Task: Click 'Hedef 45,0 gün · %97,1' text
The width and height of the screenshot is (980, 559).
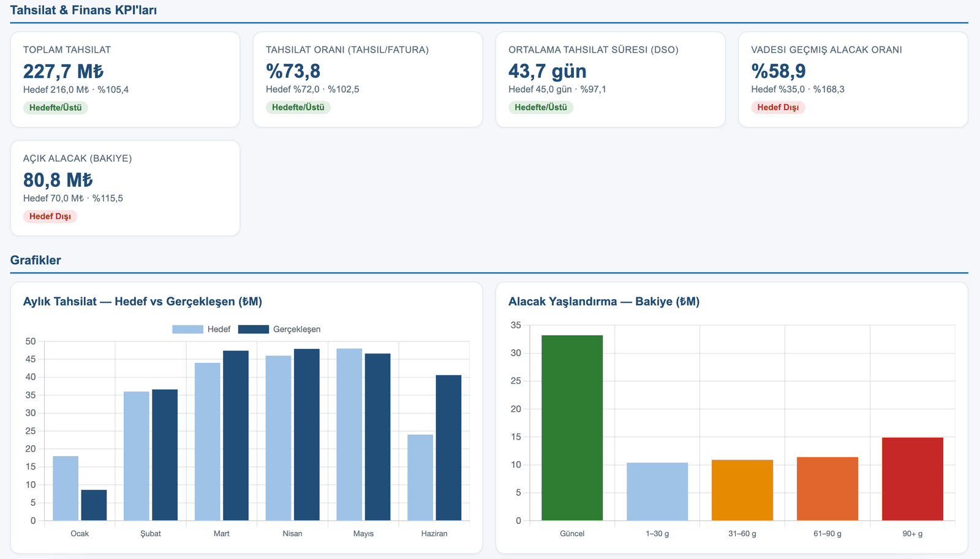Action: pyautogui.click(x=557, y=89)
